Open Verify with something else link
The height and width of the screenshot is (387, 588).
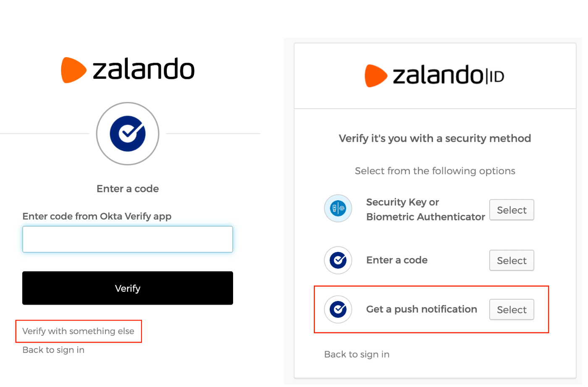[79, 331]
